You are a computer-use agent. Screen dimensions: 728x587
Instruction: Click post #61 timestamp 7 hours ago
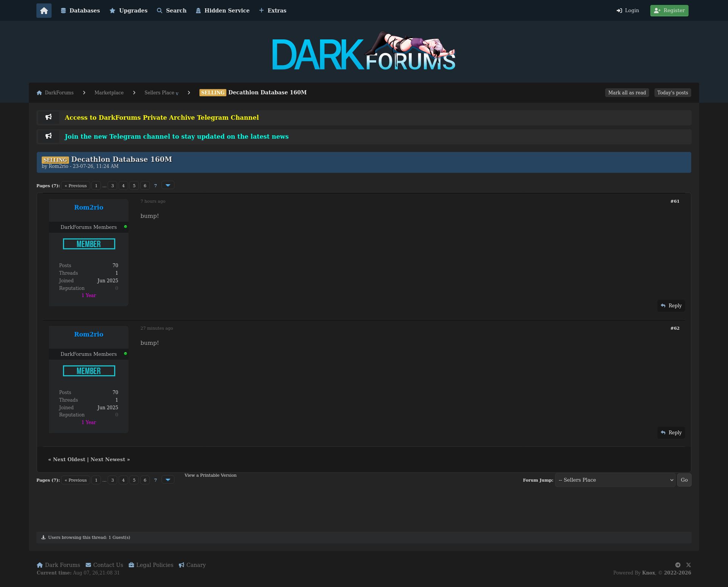pos(153,201)
